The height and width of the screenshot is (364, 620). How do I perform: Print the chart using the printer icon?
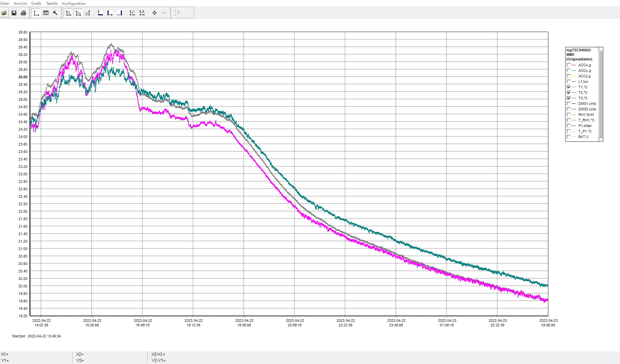[x=23, y=13]
